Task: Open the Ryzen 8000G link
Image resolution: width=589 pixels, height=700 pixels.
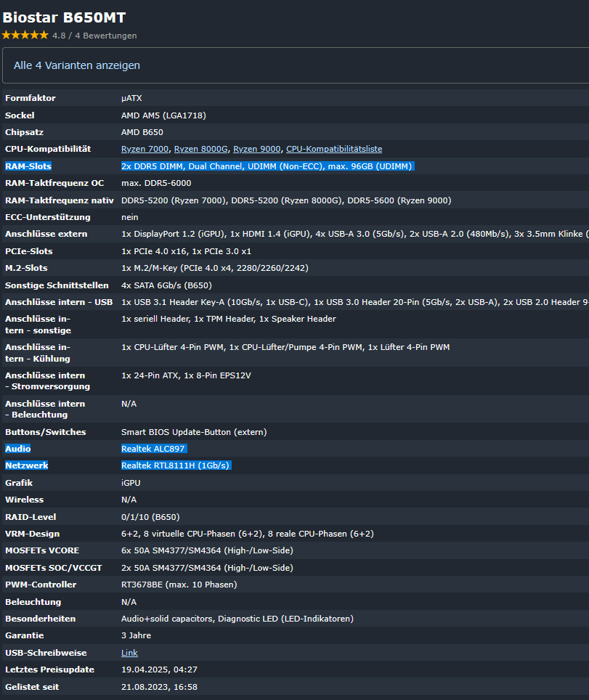Action: (x=201, y=149)
